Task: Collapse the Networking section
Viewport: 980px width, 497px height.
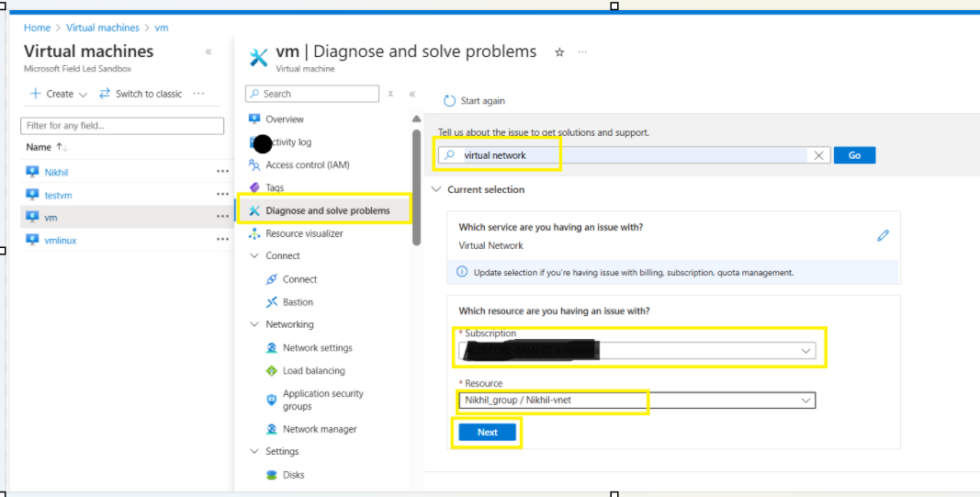Action: coord(254,324)
